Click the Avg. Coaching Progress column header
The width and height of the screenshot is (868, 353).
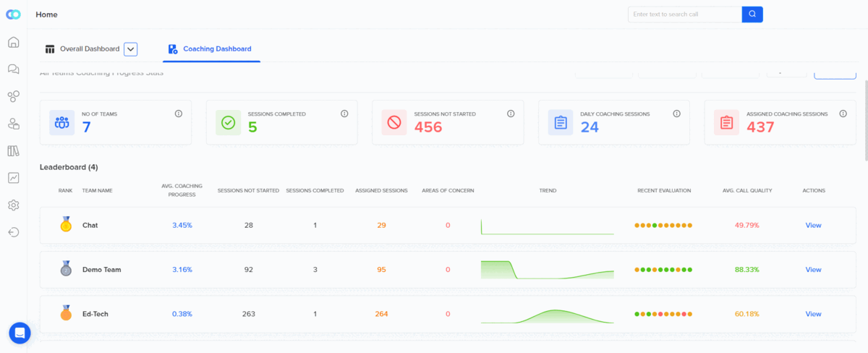coord(182,190)
